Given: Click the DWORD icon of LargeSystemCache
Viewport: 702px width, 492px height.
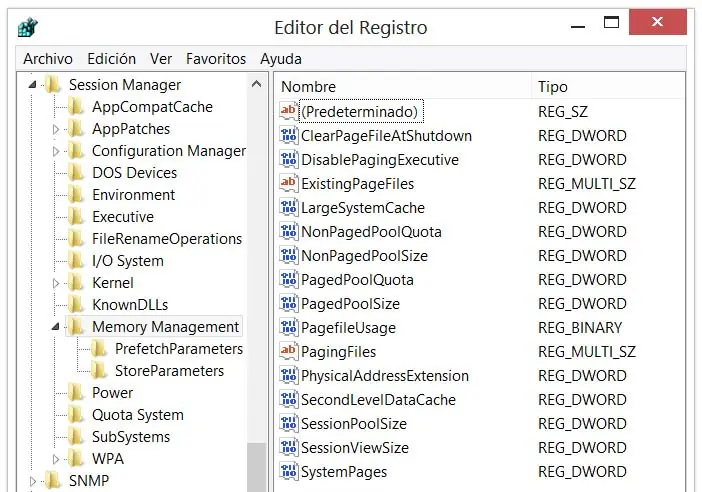Looking at the screenshot, I should coord(289,207).
